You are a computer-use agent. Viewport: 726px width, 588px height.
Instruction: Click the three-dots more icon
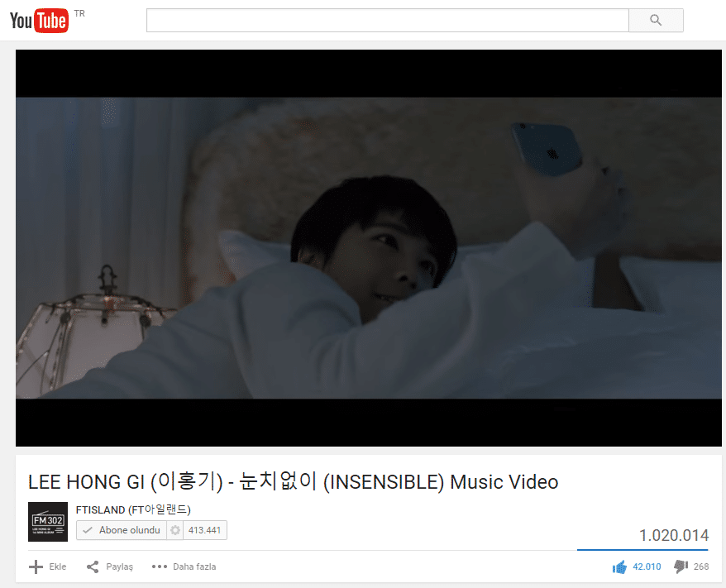tap(160, 566)
